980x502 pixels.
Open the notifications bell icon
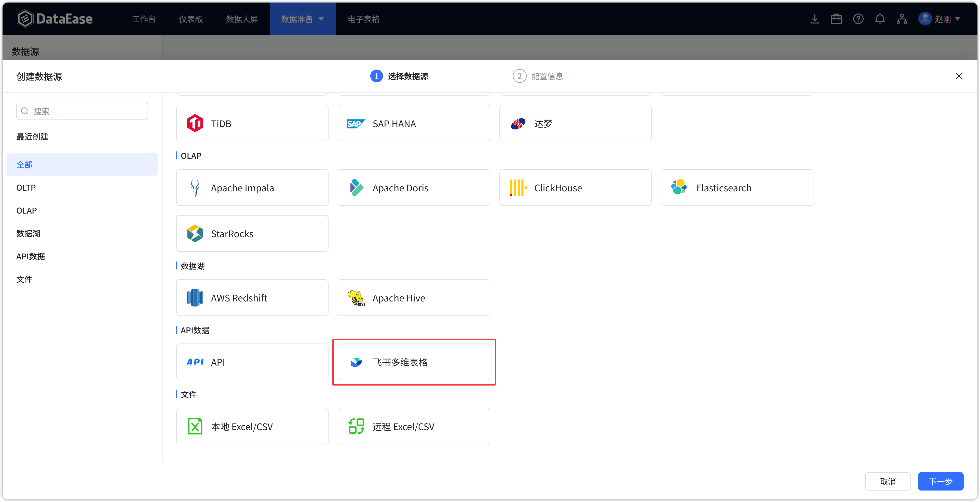click(x=880, y=19)
